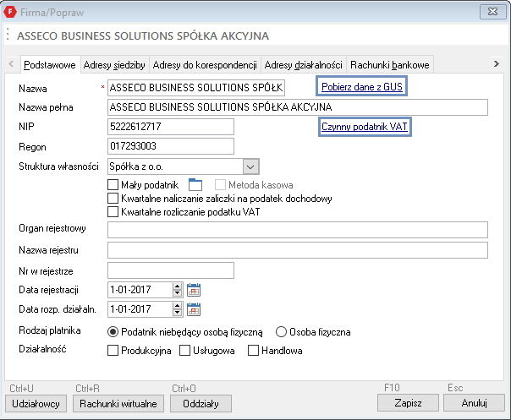
Task: Increase Data rozp. działaln. with up spinner
Action: [178, 306]
